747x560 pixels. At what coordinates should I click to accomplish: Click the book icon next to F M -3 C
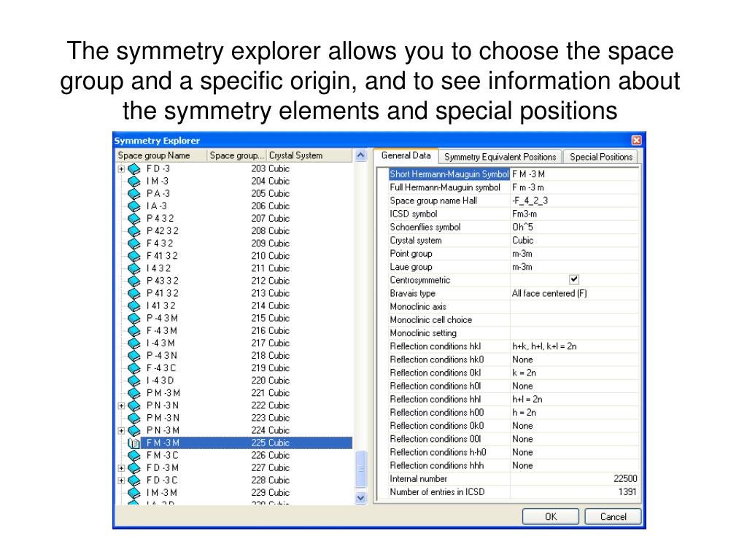134,456
